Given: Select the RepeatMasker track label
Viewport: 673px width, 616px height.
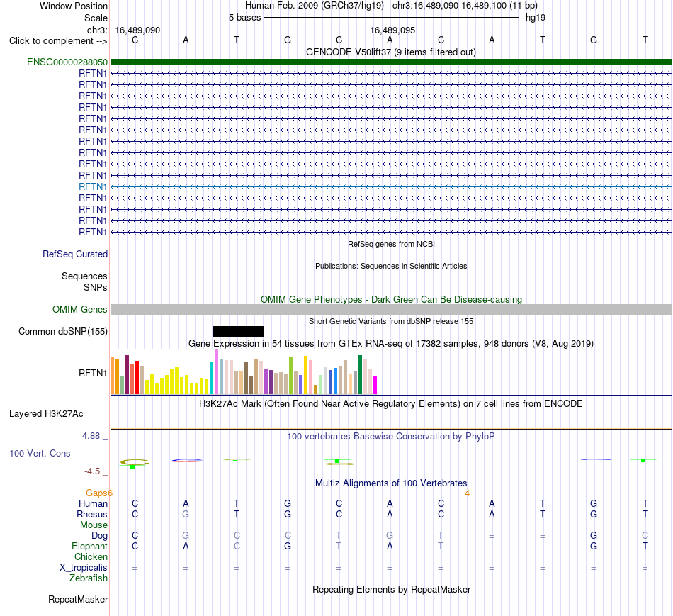Looking at the screenshot, I should coord(78,599).
